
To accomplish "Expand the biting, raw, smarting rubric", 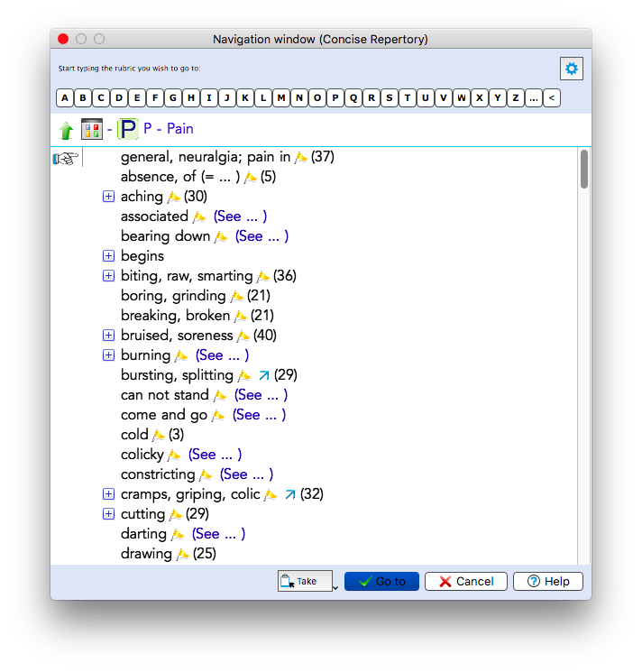I will click(108, 276).
